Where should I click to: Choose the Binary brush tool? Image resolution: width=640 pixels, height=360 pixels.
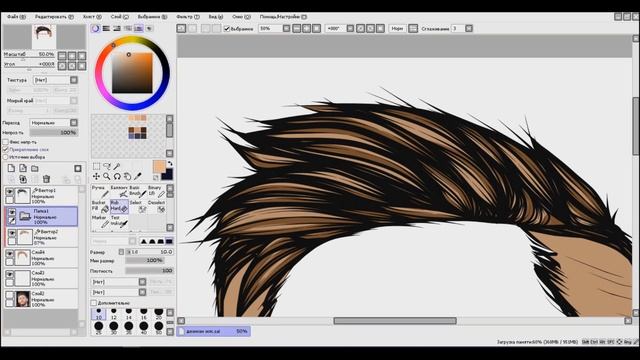tap(157, 191)
